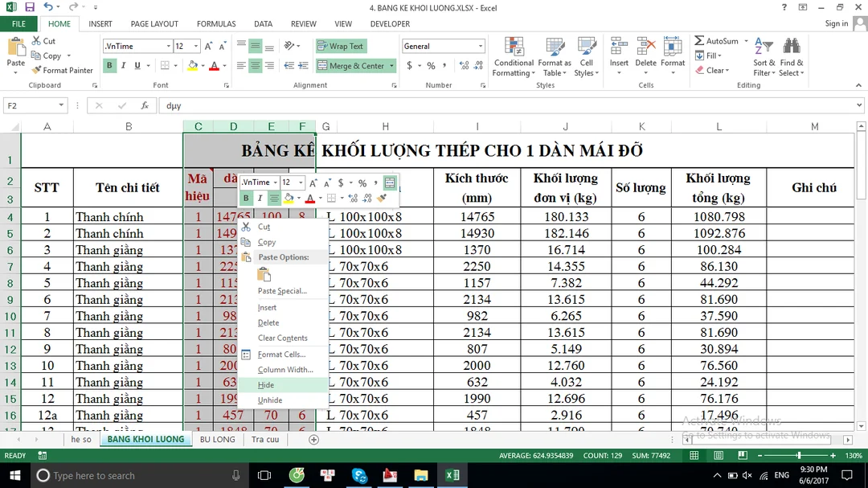This screenshot has height=488, width=868.
Task: Decrease font size with the small A
Action: pyautogui.click(x=222, y=47)
